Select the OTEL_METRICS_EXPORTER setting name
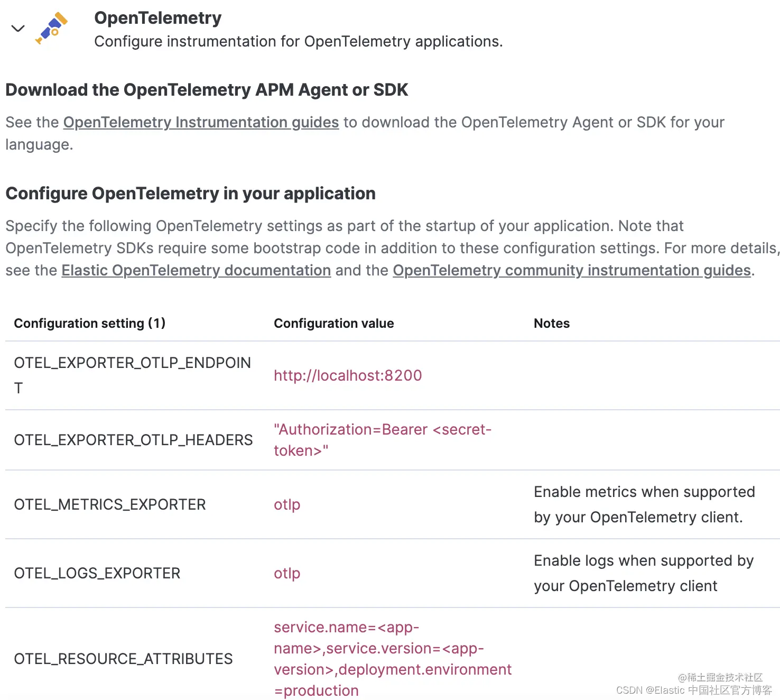Image resolution: width=780 pixels, height=700 pixels. coord(110,504)
